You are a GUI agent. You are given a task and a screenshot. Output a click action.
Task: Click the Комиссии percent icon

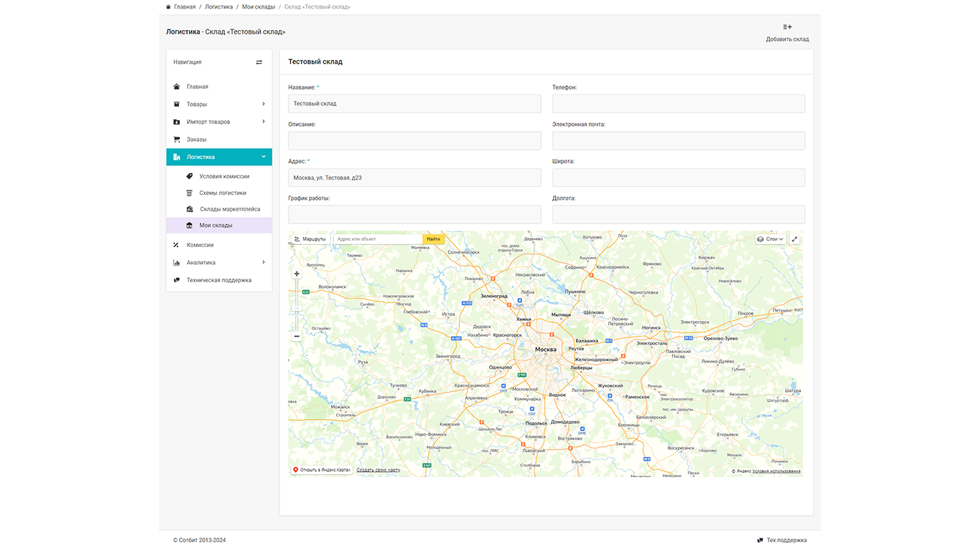pos(177,245)
